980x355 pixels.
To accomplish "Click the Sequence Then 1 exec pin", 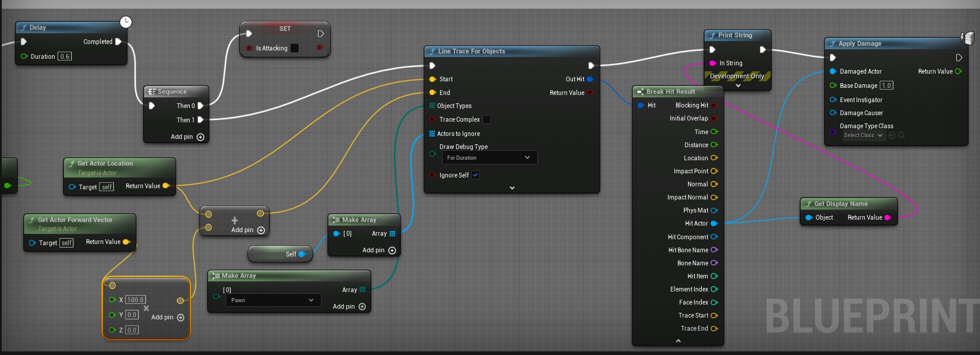I will coord(201,120).
